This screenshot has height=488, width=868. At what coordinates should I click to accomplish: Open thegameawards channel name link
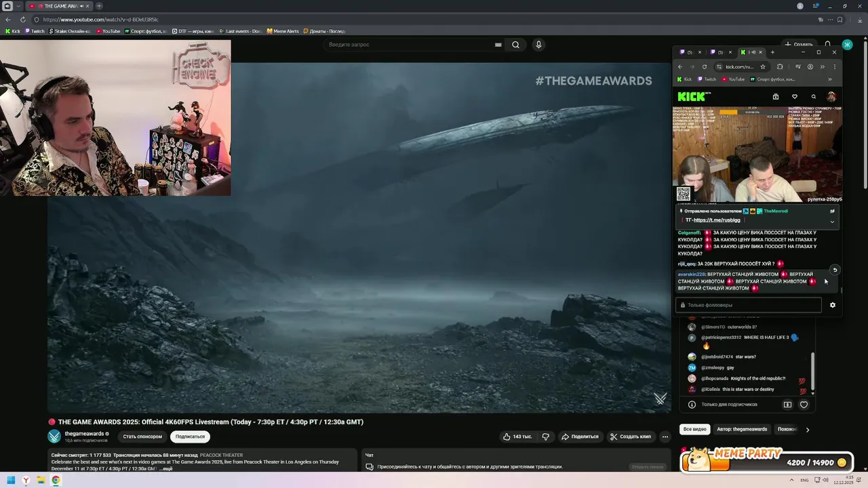[x=84, y=434]
